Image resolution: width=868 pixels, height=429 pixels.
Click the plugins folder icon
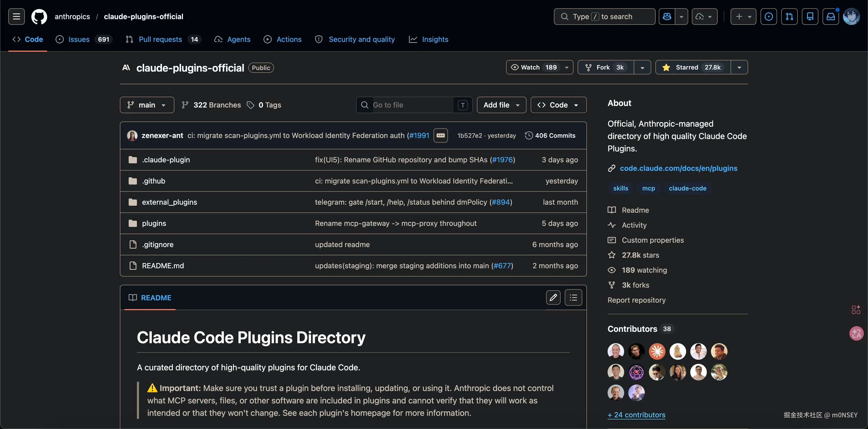133,223
